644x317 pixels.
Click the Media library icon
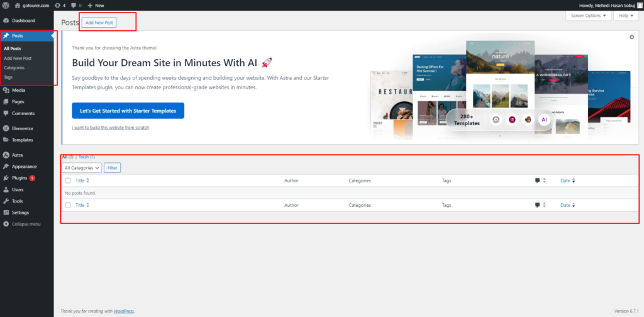[x=6, y=91]
